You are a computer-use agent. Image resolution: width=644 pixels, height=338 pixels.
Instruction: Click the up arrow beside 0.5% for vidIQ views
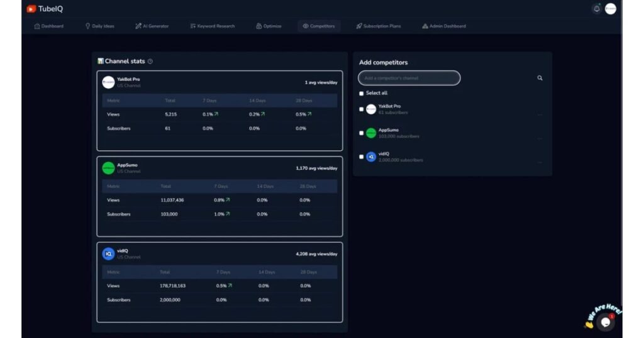(x=230, y=285)
